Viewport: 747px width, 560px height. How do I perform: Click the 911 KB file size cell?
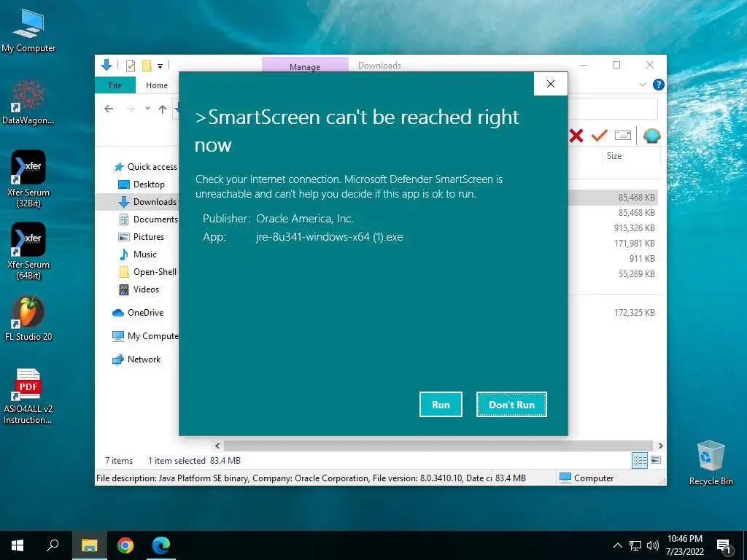642,259
